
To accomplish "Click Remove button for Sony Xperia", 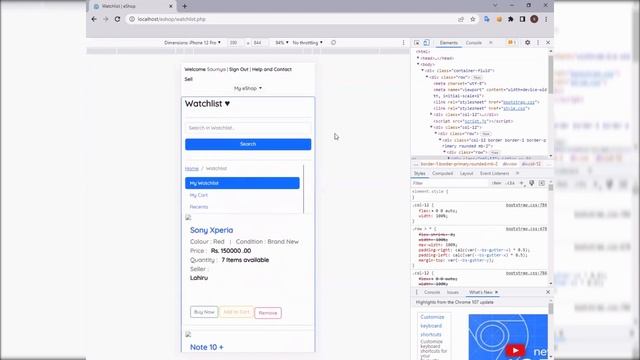I will (x=268, y=313).
